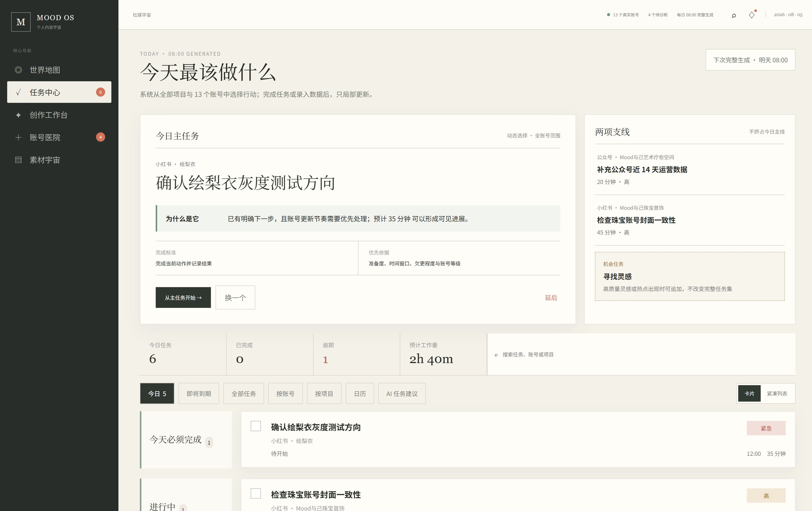Open side task 检查珠宝账号封面一致性 in 两项支线
Image resolution: width=812 pixels, height=511 pixels.
[x=689, y=220]
